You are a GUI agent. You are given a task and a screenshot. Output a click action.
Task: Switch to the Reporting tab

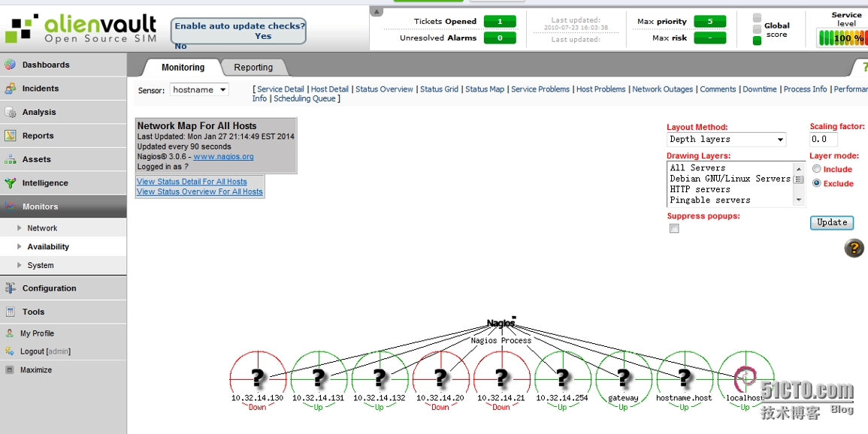(x=253, y=68)
